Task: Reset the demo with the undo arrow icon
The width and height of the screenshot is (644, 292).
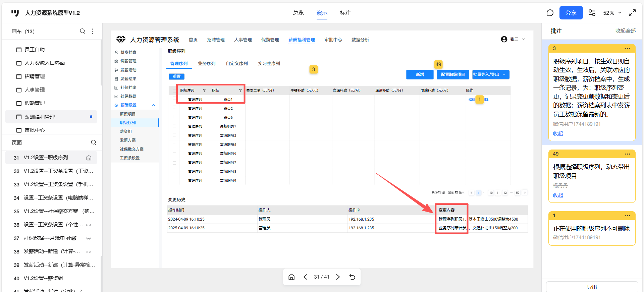Action: pos(352,277)
